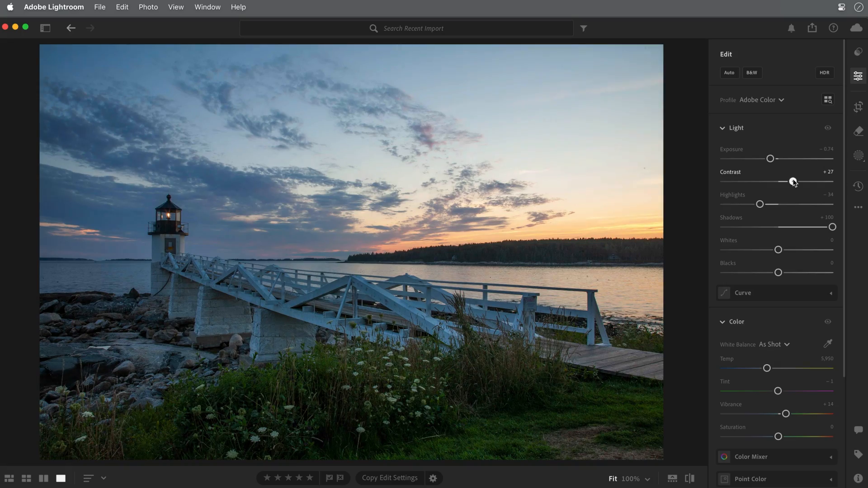The image size is (868, 488).
Task: Expand the Color Mixer panel
Action: point(777,457)
